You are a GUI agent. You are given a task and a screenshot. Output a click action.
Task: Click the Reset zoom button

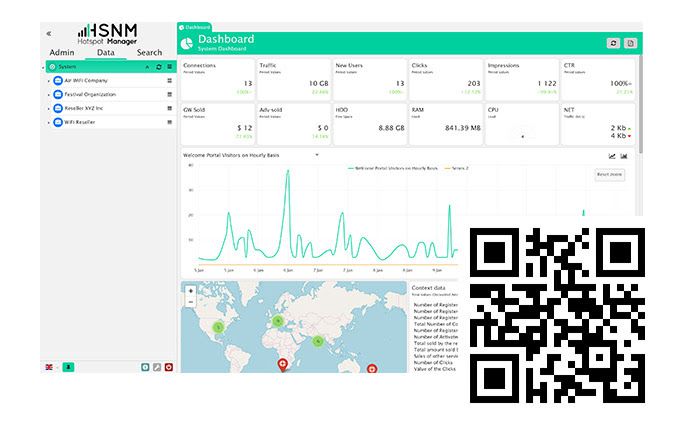609,175
